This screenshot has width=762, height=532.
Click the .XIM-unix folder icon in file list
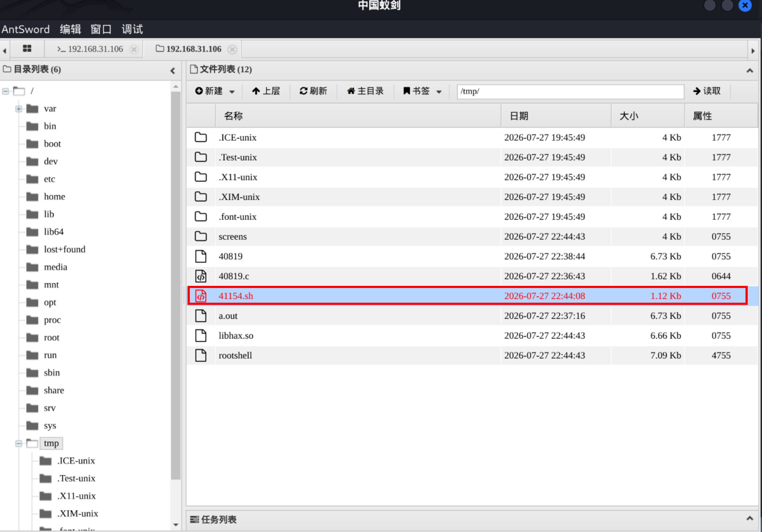[201, 197]
